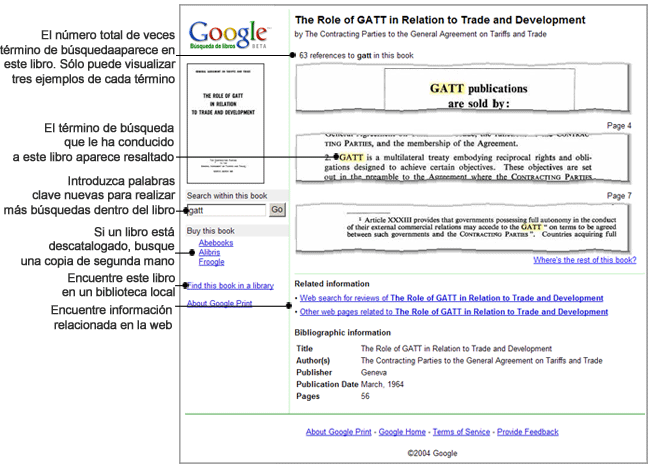Click the Bibliographic information heading

[x=342, y=333]
